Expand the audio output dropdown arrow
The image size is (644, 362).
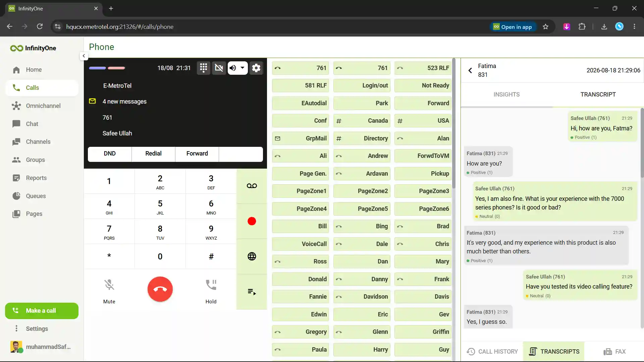coord(243,68)
